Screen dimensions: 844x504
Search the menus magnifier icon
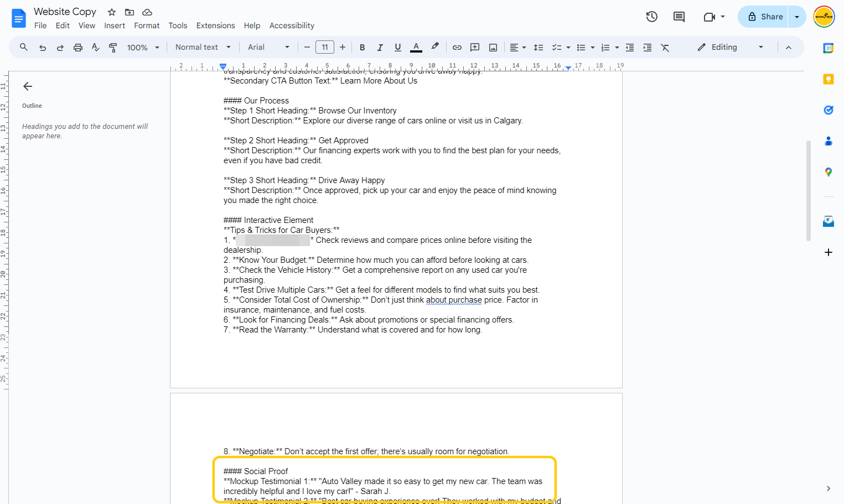24,48
